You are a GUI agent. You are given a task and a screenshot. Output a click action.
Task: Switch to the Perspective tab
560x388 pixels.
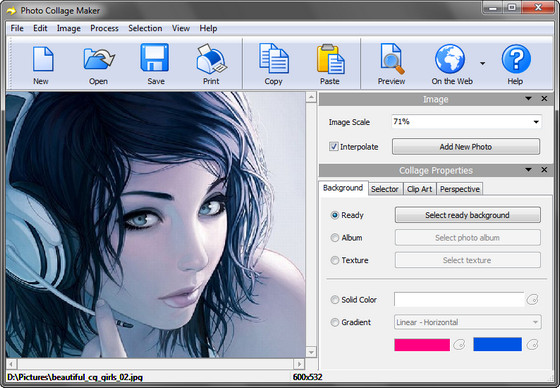point(460,189)
